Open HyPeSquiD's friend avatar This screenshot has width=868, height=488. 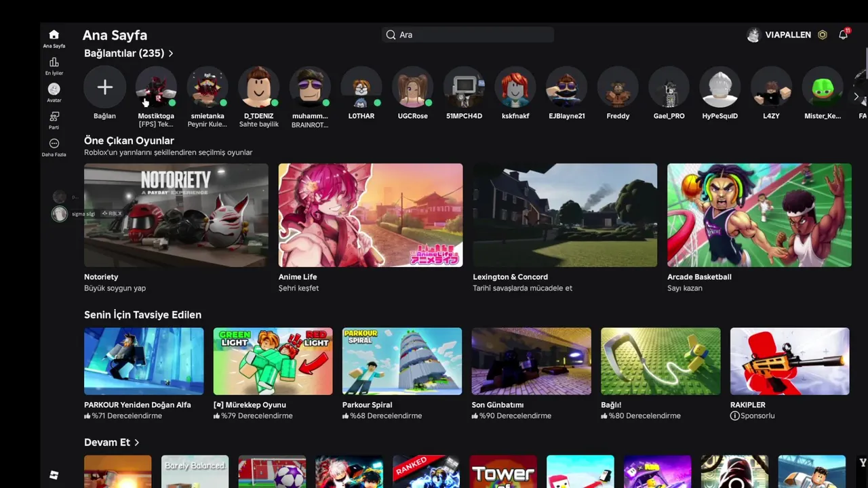(x=720, y=87)
